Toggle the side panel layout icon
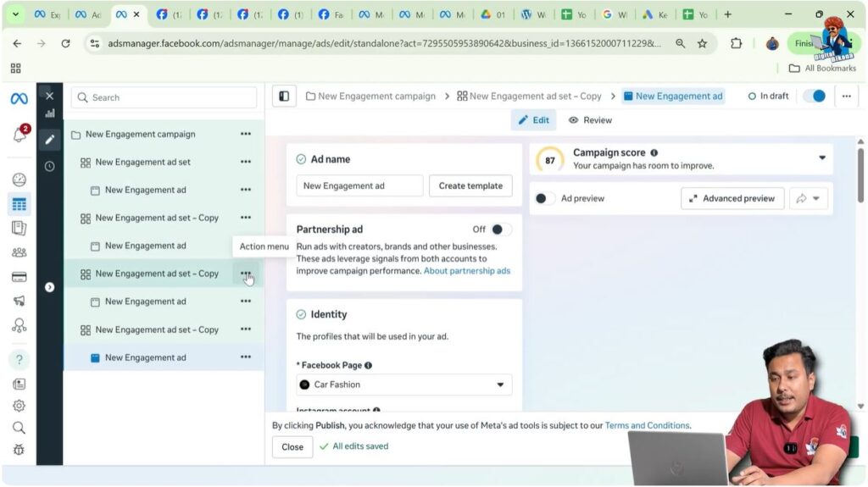Viewport: 868px width, 487px height. pos(284,97)
